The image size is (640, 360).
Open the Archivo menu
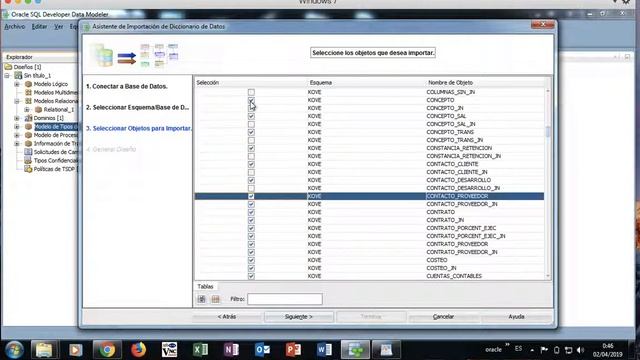pos(15,27)
